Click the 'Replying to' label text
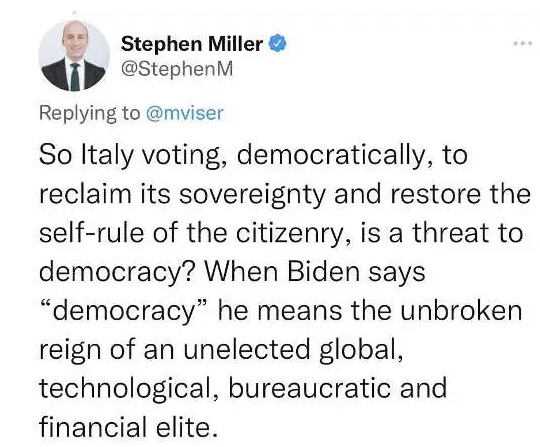 [90, 113]
